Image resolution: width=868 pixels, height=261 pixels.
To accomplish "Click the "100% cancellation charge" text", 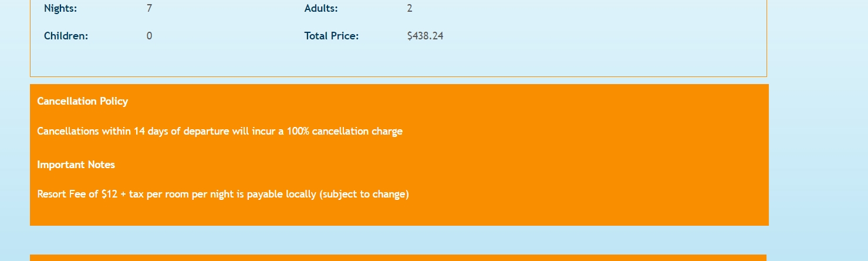I will pos(345,131).
